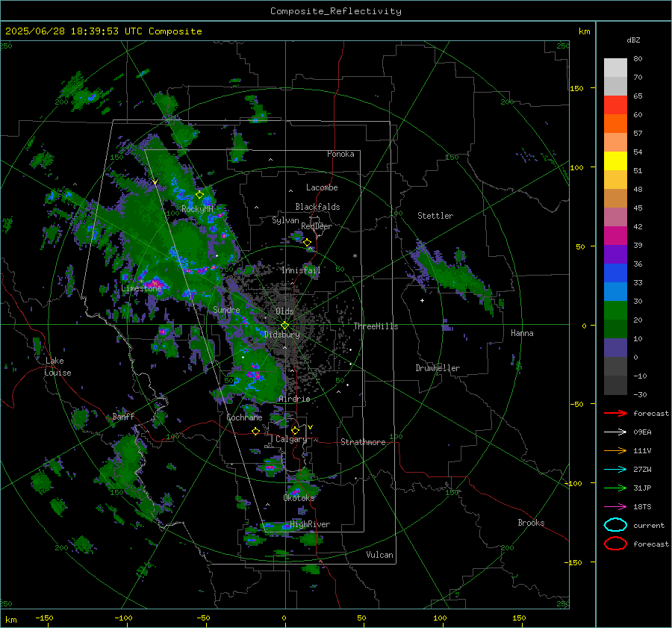This screenshot has height=628, width=672.
Task: Click the Sylvan label
Action: (285, 220)
